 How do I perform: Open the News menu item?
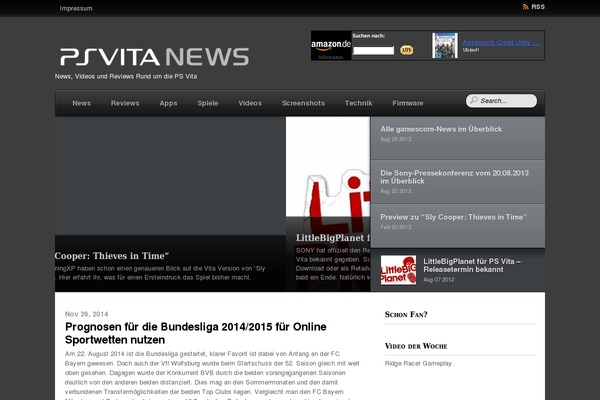click(x=82, y=103)
